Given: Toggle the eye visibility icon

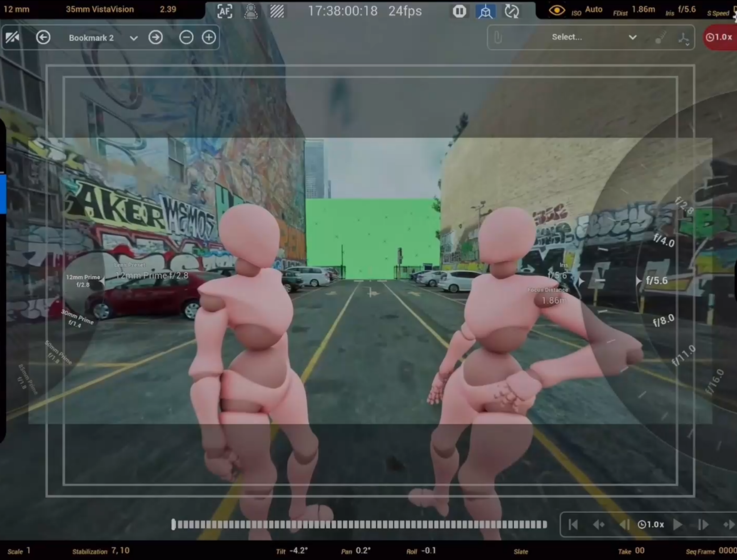Looking at the screenshot, I should click(x=557, y=10).
